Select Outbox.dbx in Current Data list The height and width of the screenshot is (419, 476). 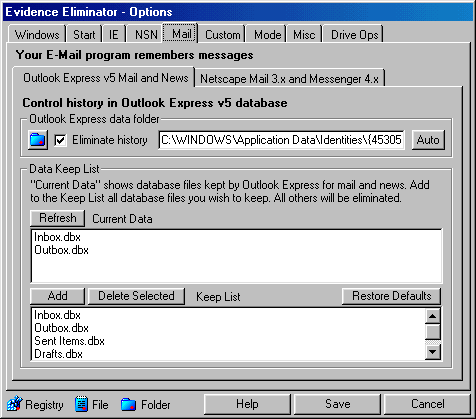click(61, 250)
